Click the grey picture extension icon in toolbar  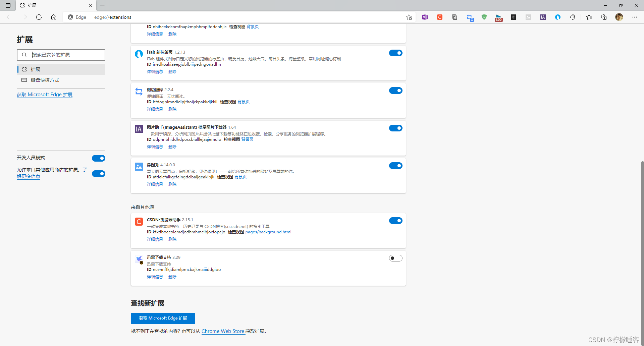(528, 17)
